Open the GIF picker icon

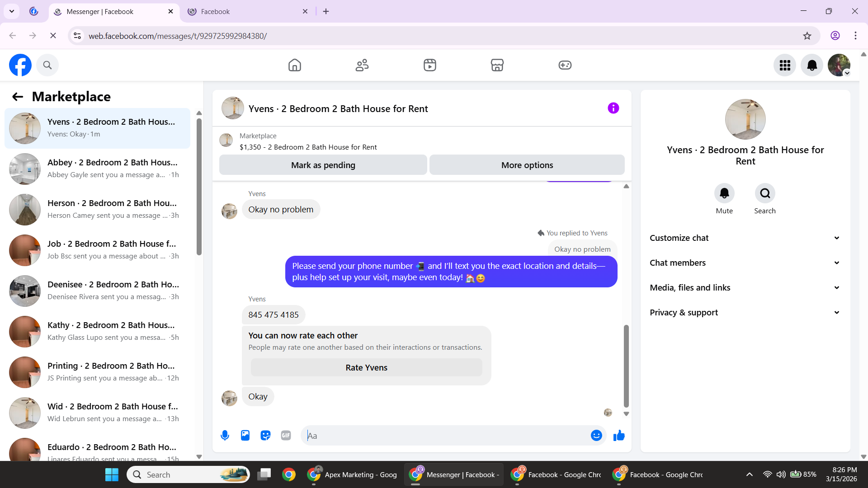coord(286,435)
